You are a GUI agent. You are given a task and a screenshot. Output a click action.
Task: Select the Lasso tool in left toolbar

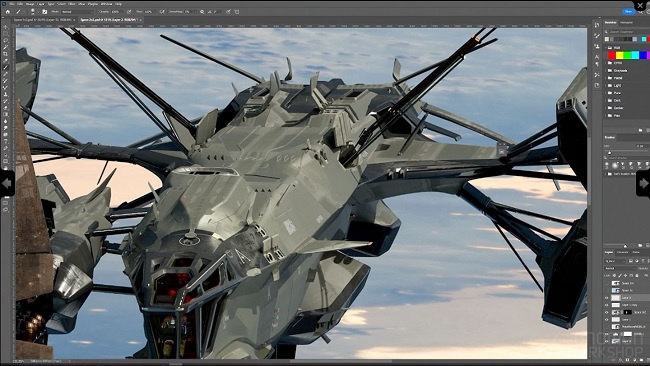click(5, 41)
